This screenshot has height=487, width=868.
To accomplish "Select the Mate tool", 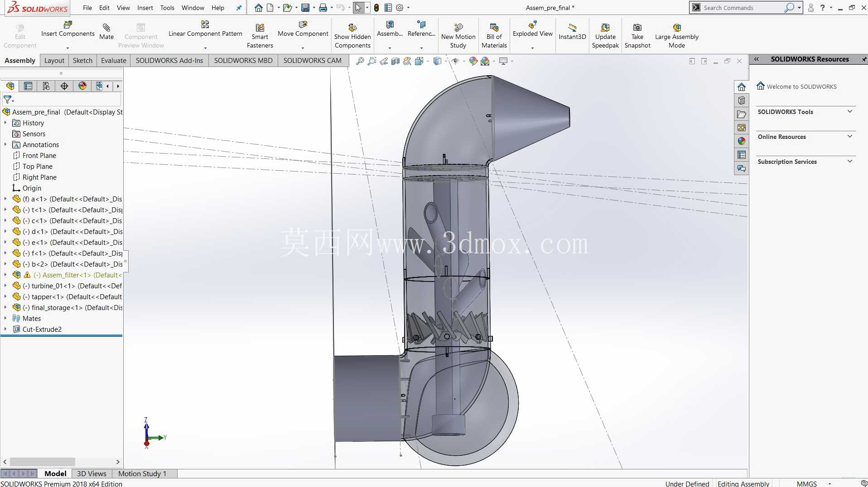I will click(106, 31).
